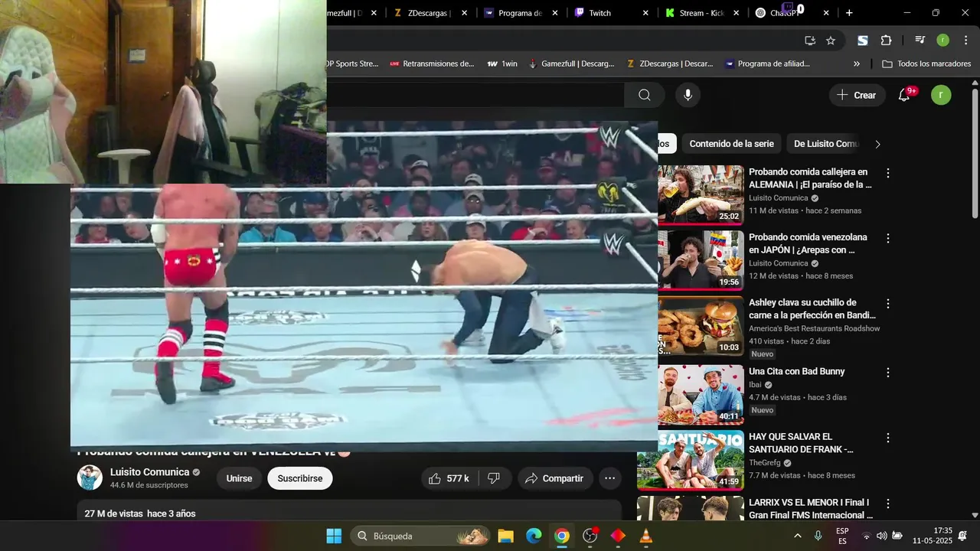The height and width of the screenshot is (551, 980).
Task: Open the YouTube account avatar menu
Action: [941, 95]
